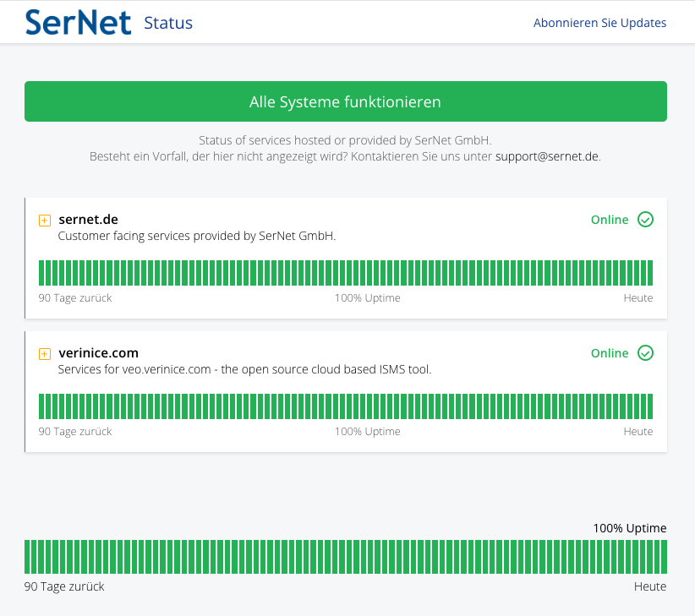Select oldest day bar in sernet.de uptime chart
695x616 pixels.
pos(41,273)
